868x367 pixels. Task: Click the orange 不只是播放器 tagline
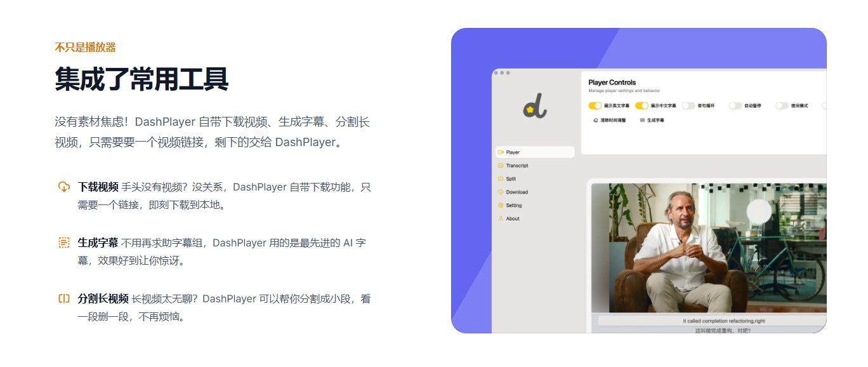[85, 47]
